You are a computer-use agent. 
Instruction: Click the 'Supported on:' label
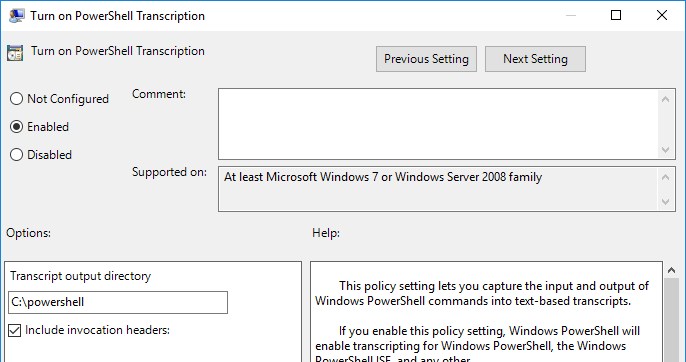(169, 172)
